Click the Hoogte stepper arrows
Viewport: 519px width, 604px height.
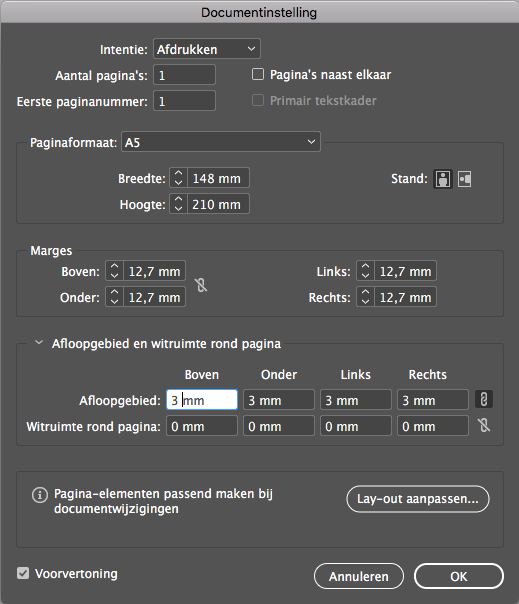(178, 204)
